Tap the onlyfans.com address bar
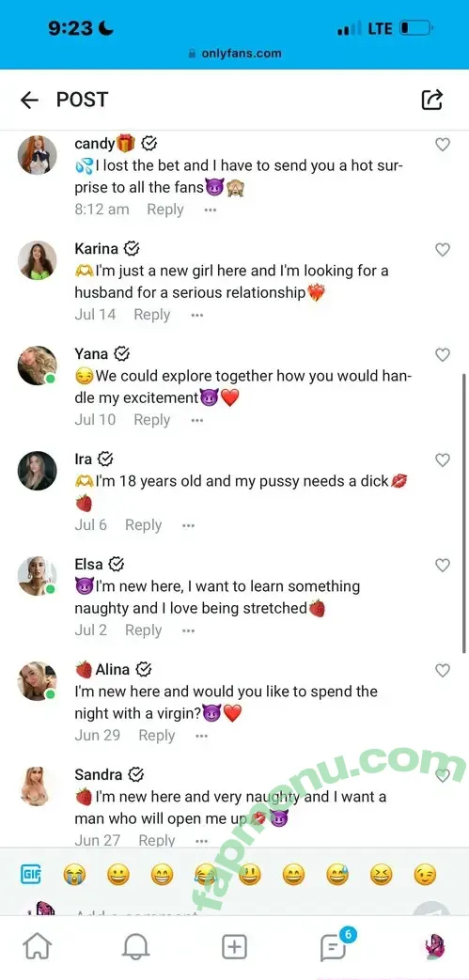Screen dimensions: 469x980 click(x=235, y=54)
